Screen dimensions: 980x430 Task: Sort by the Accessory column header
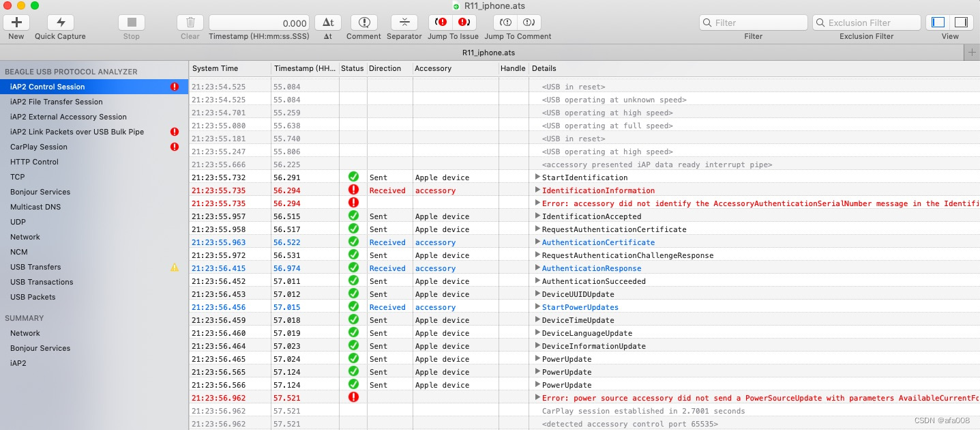pyautogui.click(x=455, y=68)
